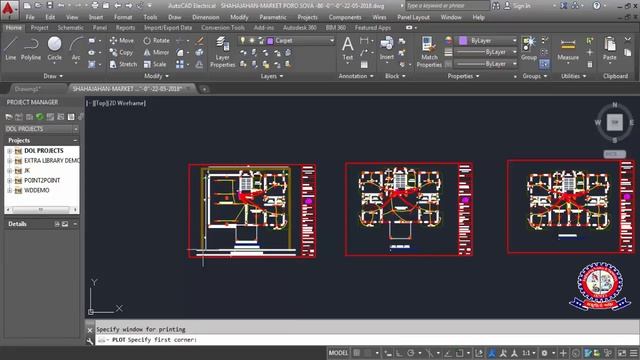The width and height of the screenshot is (640, 360).
Task: Click the Rotate tool
Action: [157, 40]
